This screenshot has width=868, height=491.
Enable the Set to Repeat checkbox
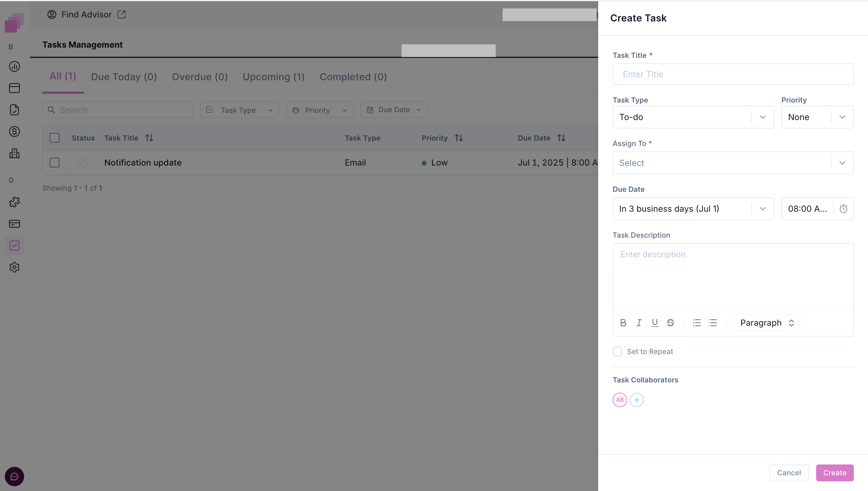tap(617, 351)
